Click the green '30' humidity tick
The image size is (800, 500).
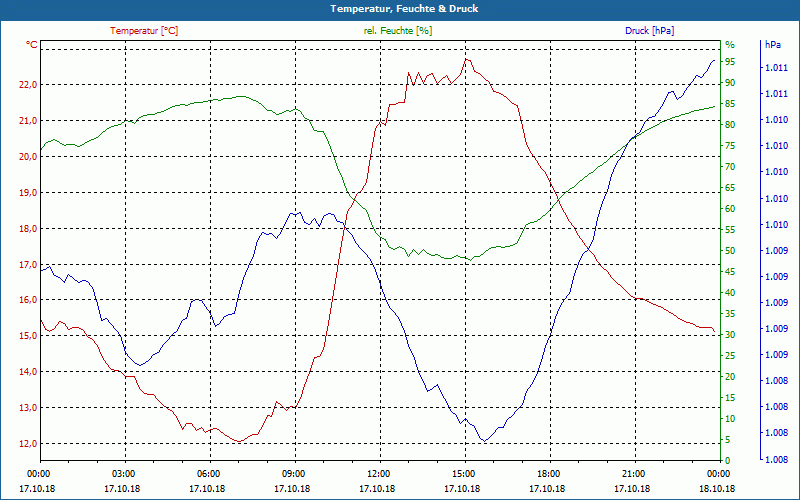point(730,335)
